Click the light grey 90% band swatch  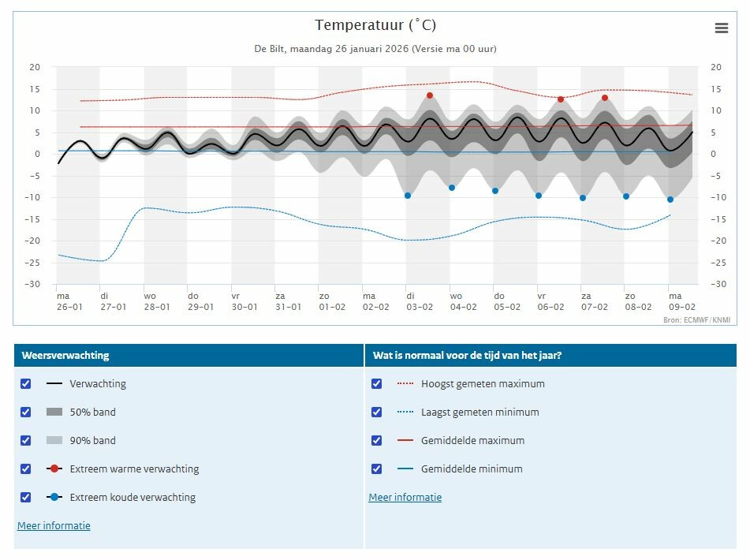coord(54,440)
